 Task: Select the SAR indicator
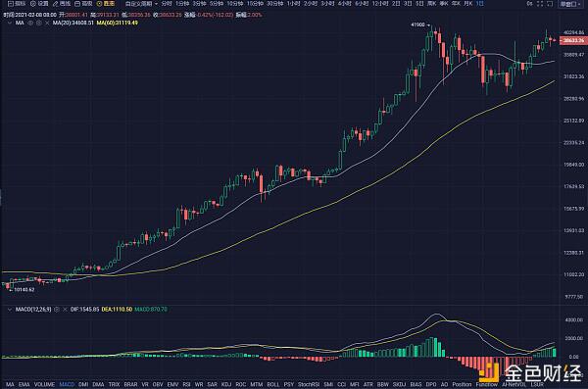point(213,384)
